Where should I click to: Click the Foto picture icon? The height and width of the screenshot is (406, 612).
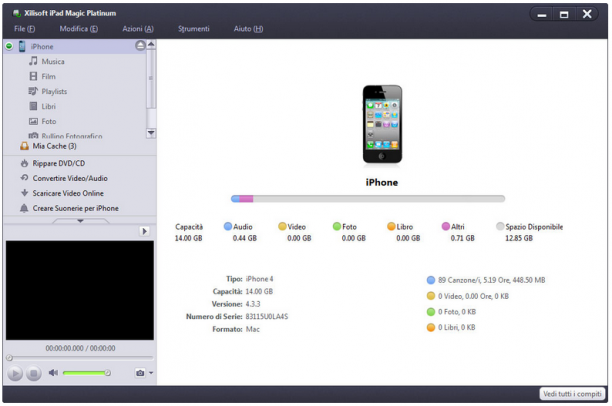pos(34,121)
